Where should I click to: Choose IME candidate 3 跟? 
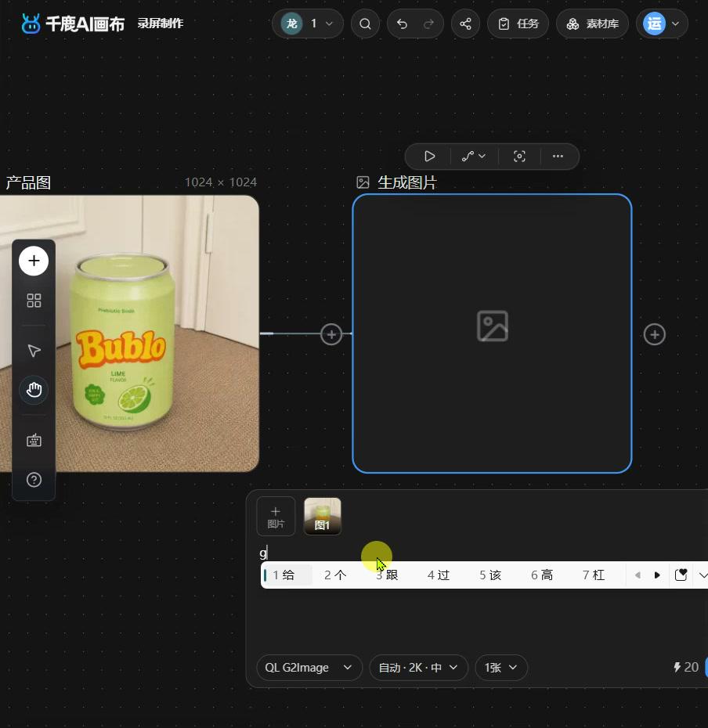[387, 575]
